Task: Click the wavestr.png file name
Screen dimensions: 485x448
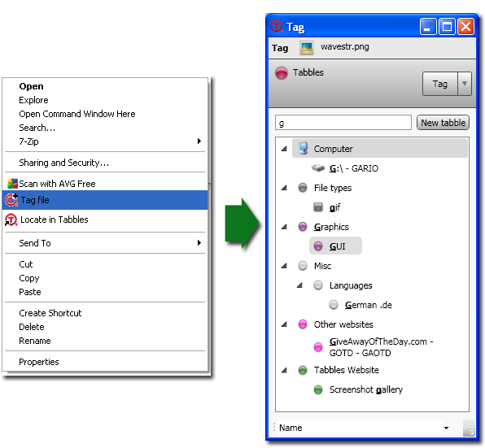Action: [344, 46]
